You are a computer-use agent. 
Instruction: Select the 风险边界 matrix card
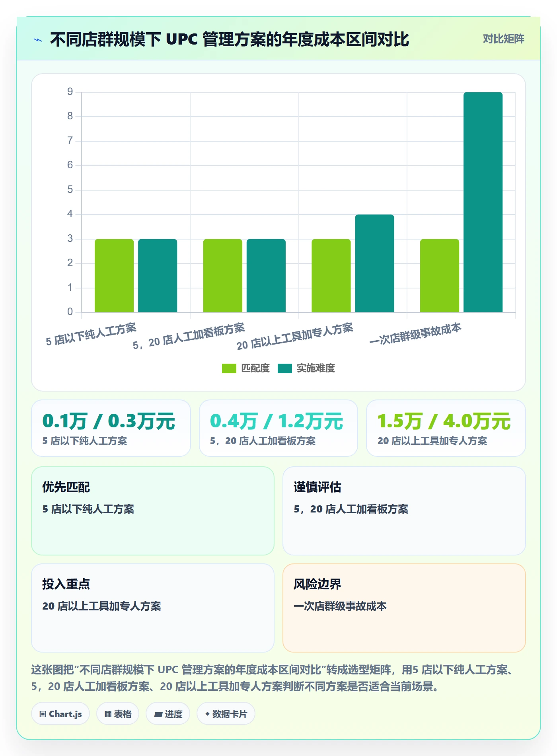404,608
